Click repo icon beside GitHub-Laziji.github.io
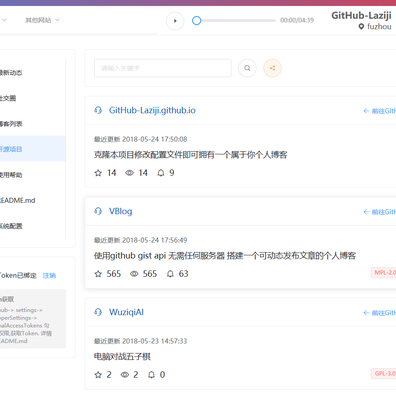Screen dimensions: 396x396 pos(98,110)
